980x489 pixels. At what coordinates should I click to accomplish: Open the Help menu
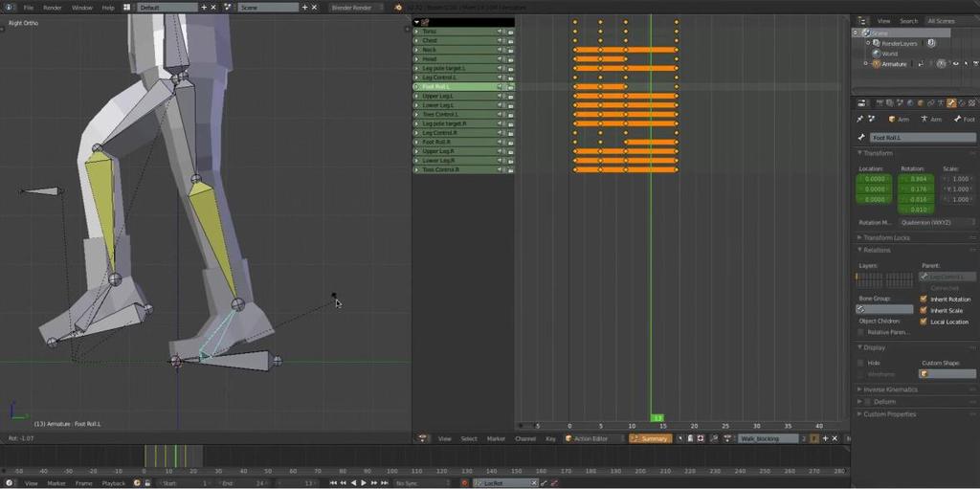click(108, 8)
